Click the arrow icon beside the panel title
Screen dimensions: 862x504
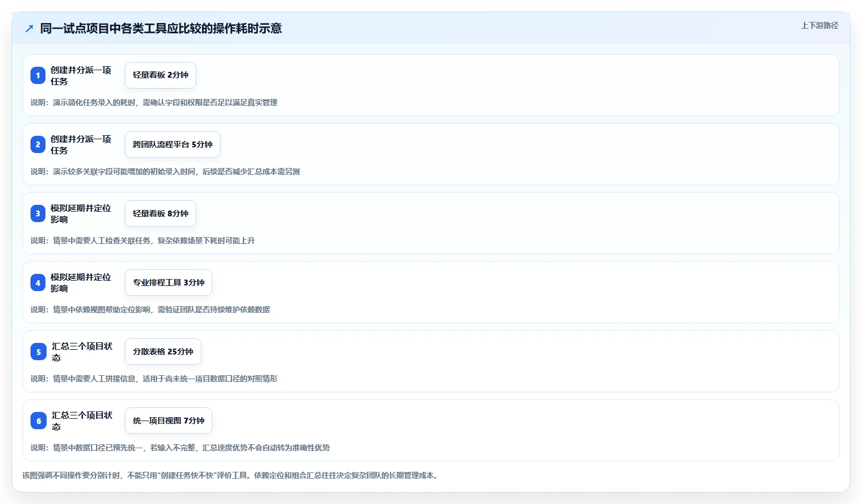click(29, 28)
